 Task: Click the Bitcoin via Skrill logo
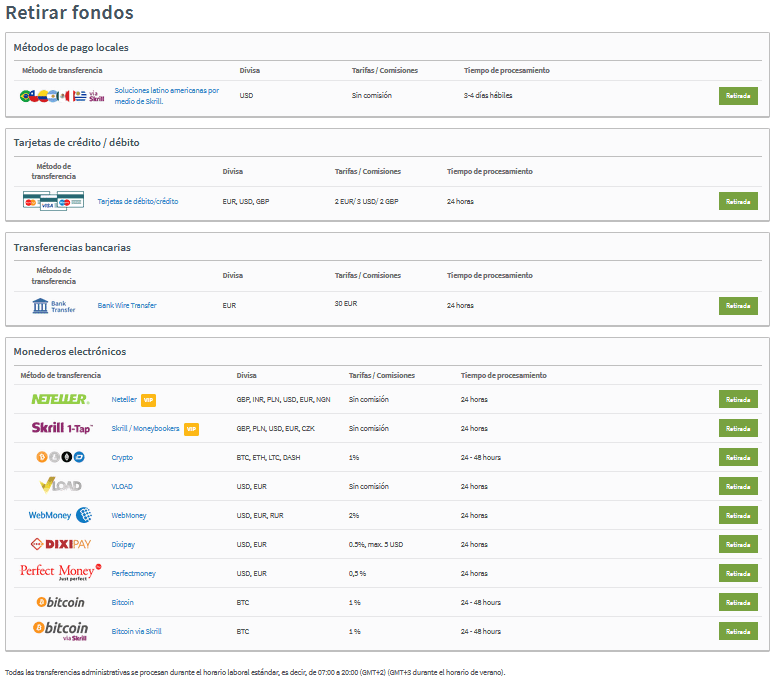point(60,630)
